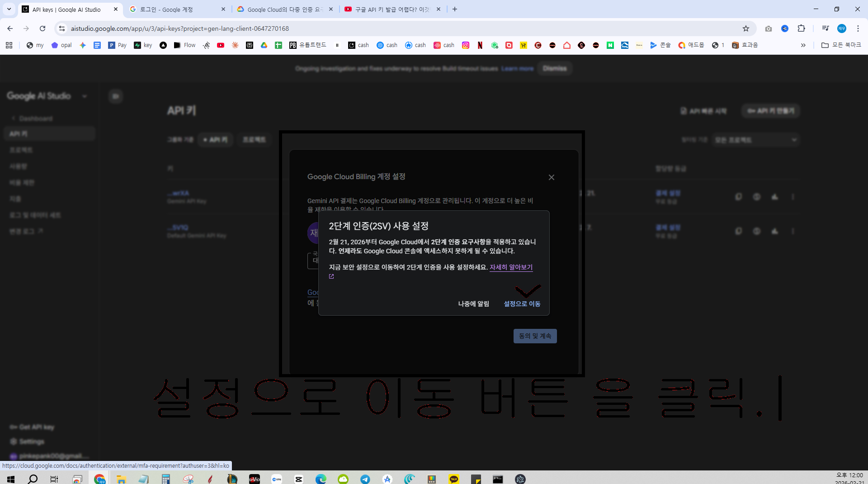The height and width of the screenshot is (484, 868).
Task: Close the Google Cloud Billing dialog
Action: [551, 177]
